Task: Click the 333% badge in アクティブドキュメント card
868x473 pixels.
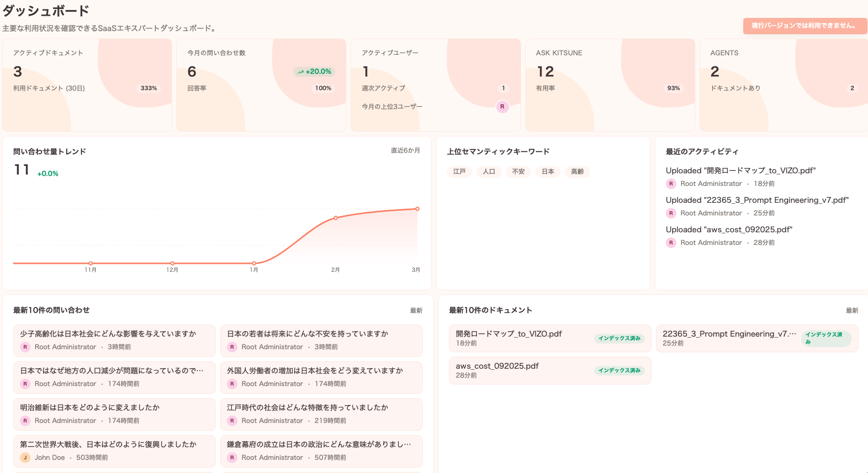Action: pos(148,88)
